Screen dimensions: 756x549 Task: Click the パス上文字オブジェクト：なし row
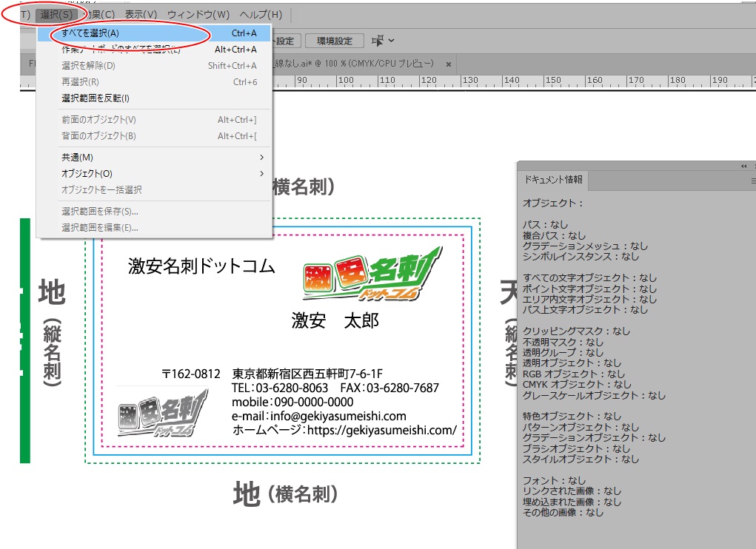585,310
